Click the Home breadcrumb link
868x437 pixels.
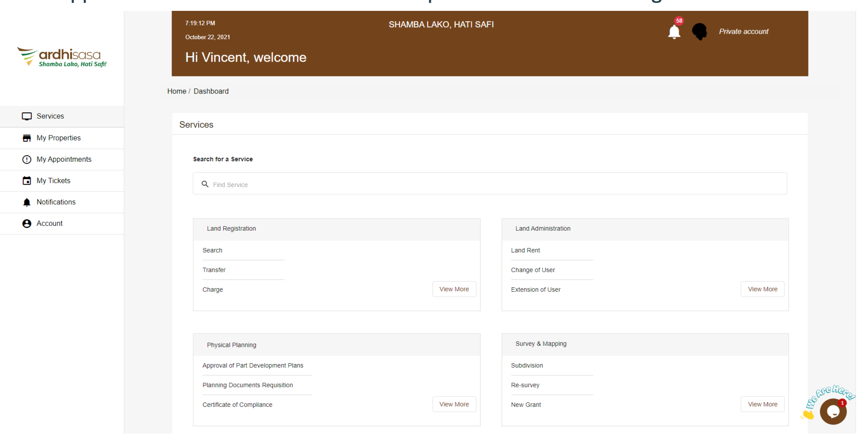pos(176,91)
